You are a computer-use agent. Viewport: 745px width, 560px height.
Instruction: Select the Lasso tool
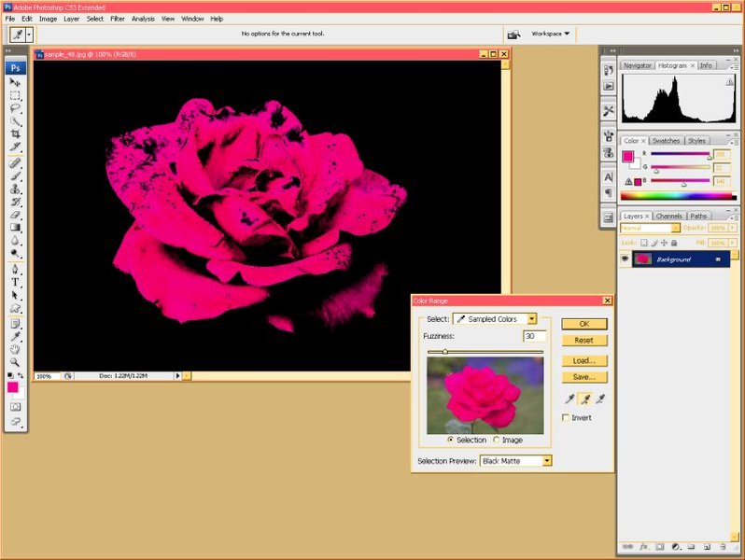[x=16, y=107]
